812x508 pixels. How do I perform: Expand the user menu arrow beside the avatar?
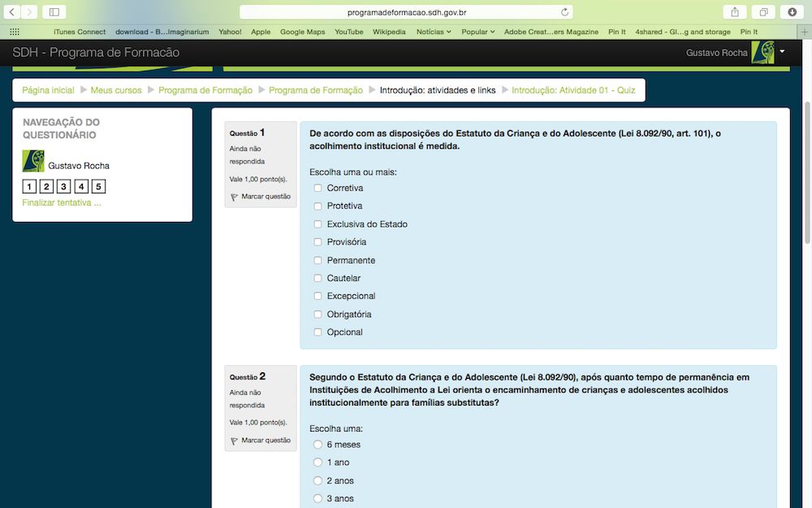[x=782, y=52]
